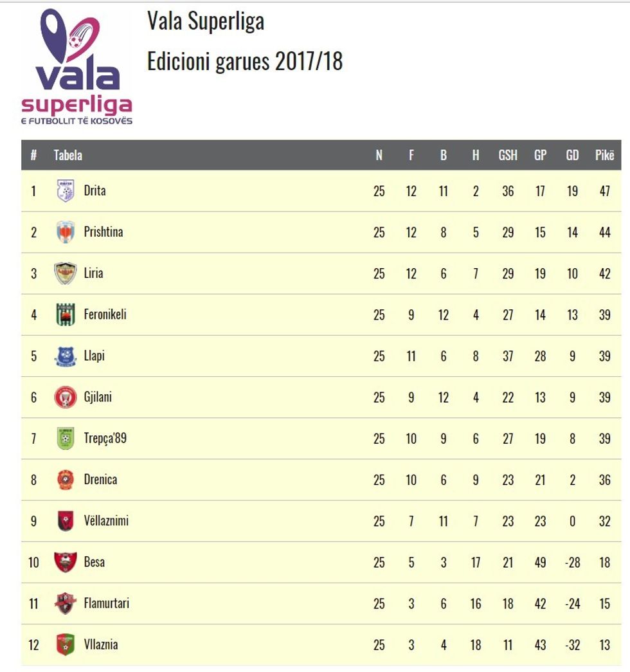Open the Vala Superliga heading
The width and height of the screenshot is (630, 672).
206,21
